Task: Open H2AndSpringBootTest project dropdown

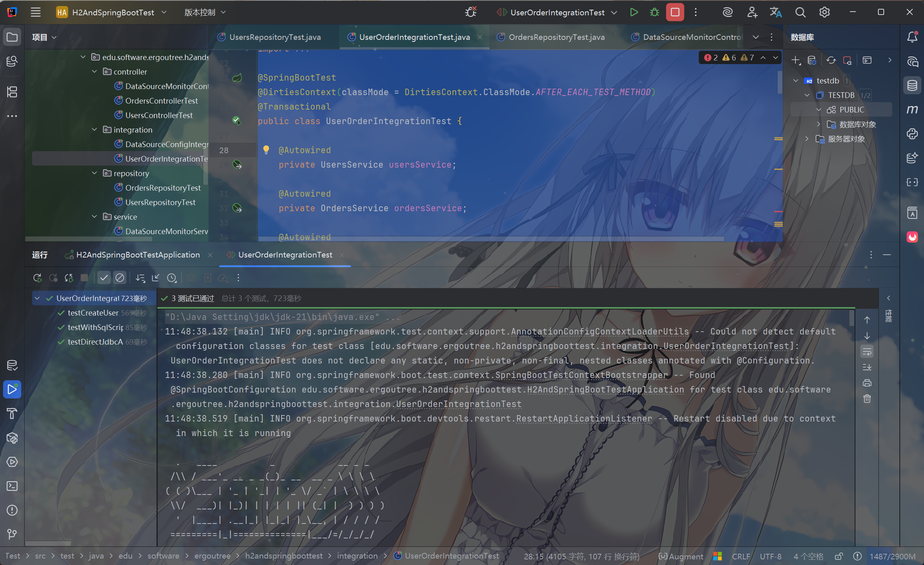Action: (112, 12)
